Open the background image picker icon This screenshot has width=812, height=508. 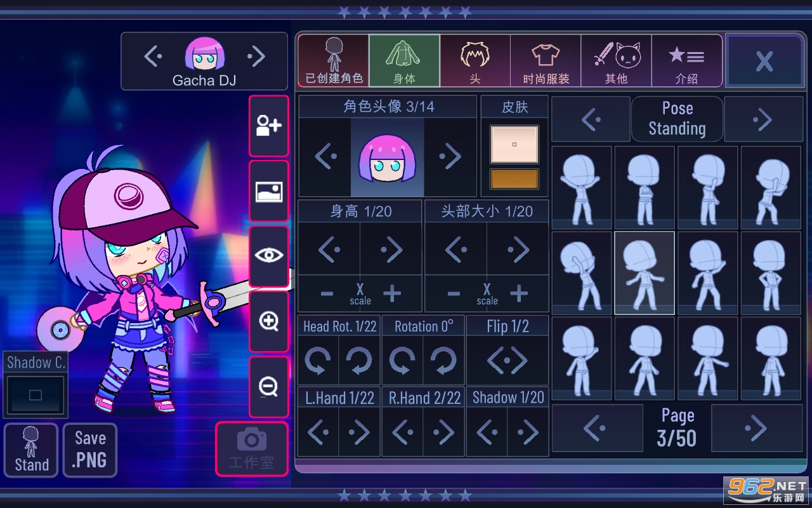268,191
